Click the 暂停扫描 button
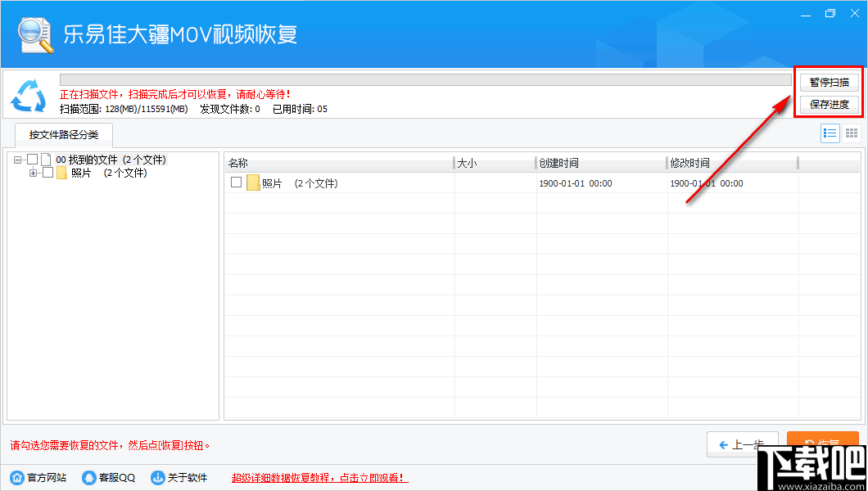Image resolution: width=868 pixels, height=491 pixels. pos(830,82)
